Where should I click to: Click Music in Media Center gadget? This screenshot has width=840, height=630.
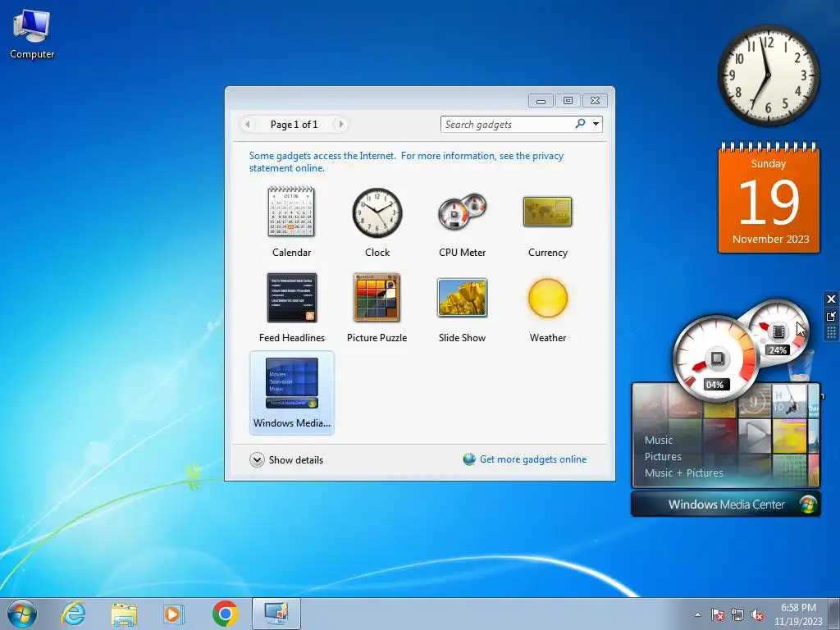tap(659, 440)
